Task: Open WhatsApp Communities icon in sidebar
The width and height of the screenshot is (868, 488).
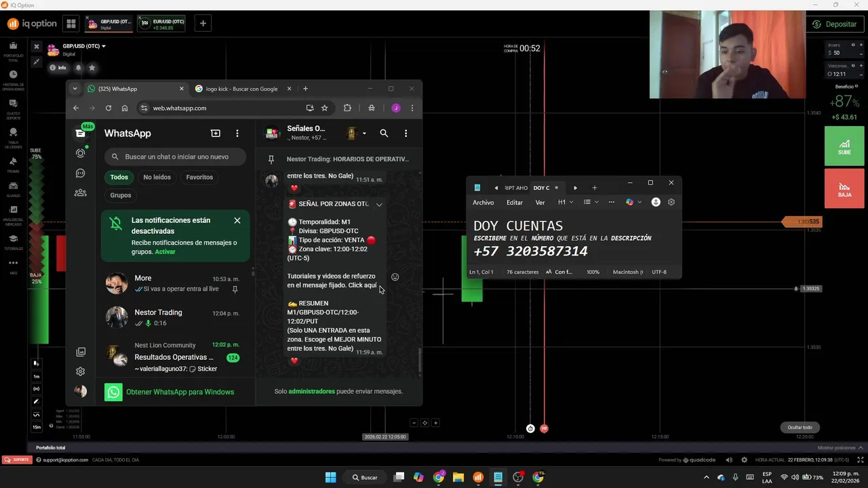Action: coord(81,193)
